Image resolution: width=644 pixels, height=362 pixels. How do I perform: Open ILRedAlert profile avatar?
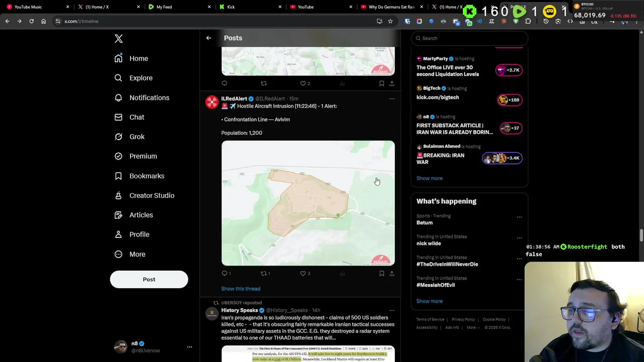pos(212,102)
